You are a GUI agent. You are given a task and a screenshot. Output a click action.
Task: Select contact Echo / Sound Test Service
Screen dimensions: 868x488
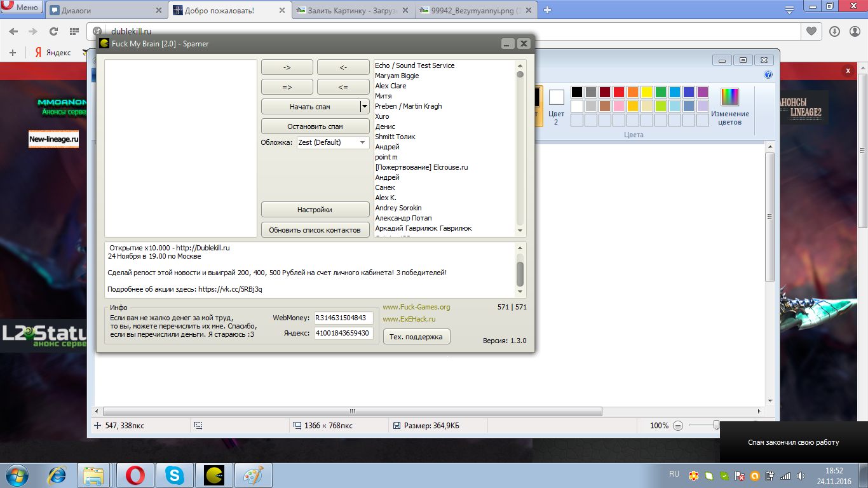[415, 65]
